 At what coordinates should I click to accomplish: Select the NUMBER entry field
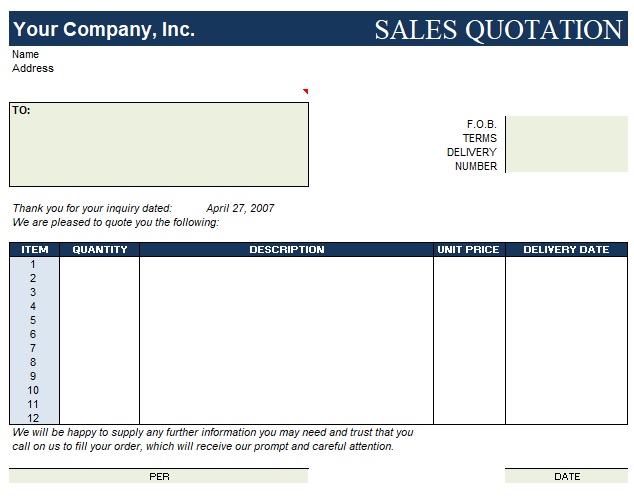566,166
